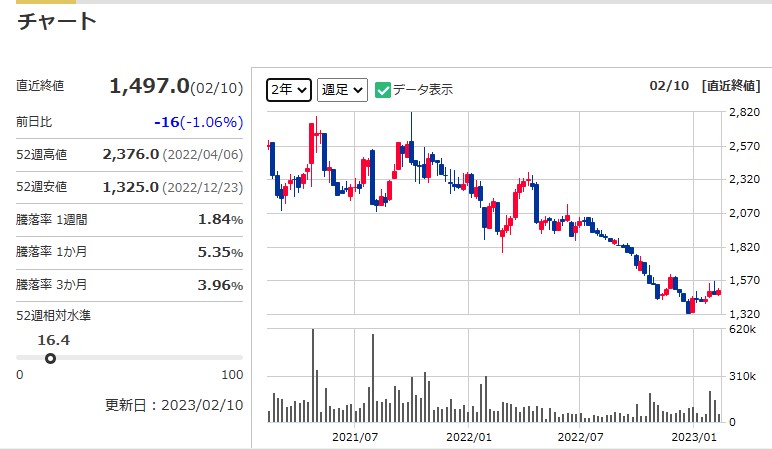The image size is (772, 449).
Task: Click the 更新日：2023/02/10 text
Action: point(174,405)
